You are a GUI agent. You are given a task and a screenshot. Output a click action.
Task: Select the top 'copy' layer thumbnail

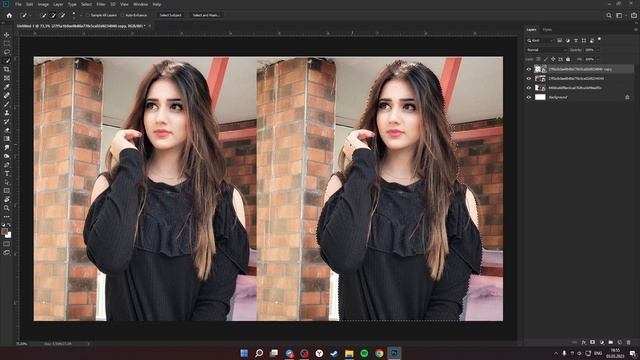tap(538, 69)
